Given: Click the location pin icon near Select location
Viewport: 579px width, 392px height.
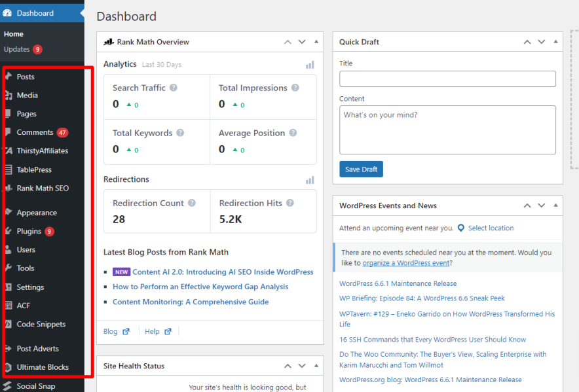Looking at the screenshot, I should coord(461,228).
